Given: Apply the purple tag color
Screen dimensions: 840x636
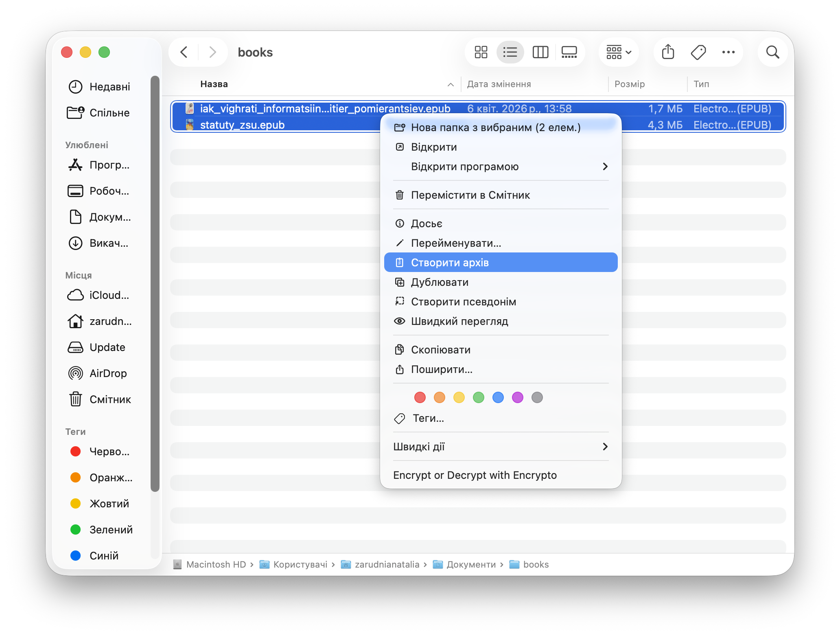Looking at the screenshot, I should pyautogui.click(x=517, y=397).
